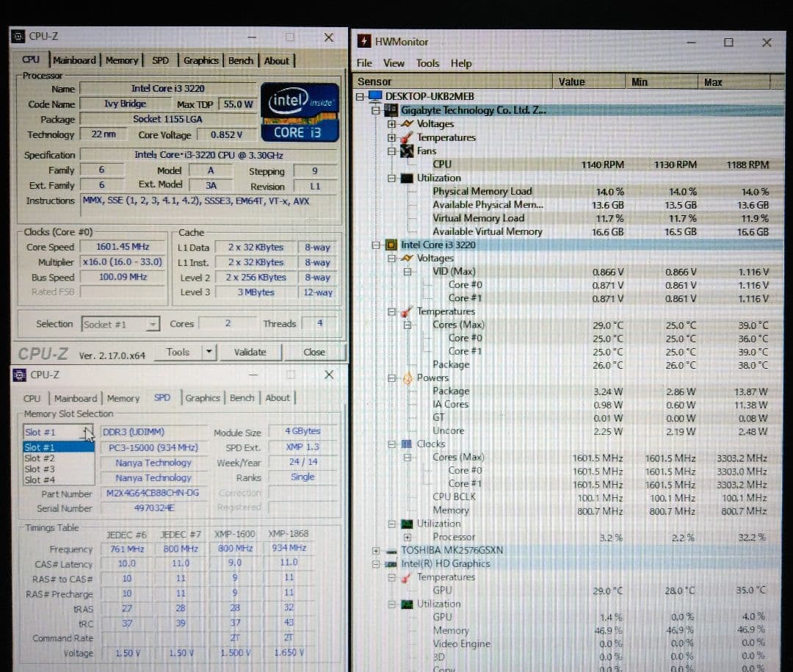This screenshot has width=793, height=672.
Task: Click the Clocks icon
Action: (407, 444)
